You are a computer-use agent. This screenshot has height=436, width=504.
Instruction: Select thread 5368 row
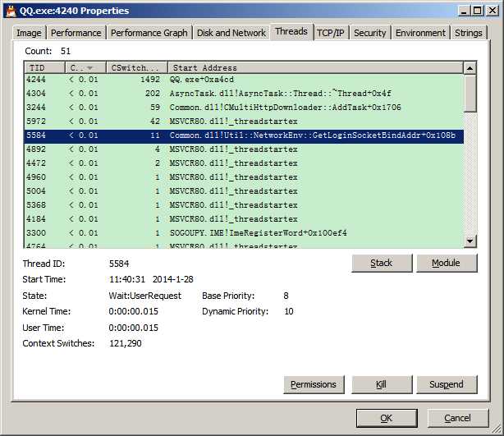coord(244,204)
